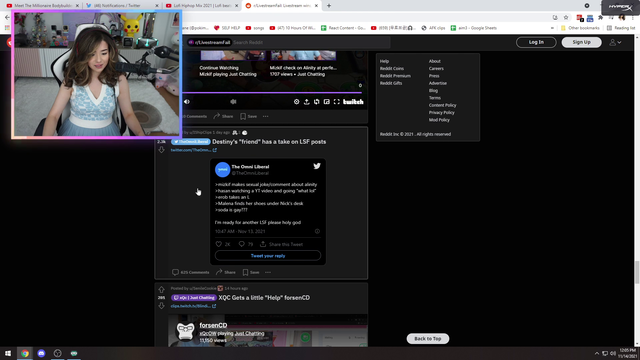Click Share this Tweet
The image size is (640, 360).
click(282, 244)
